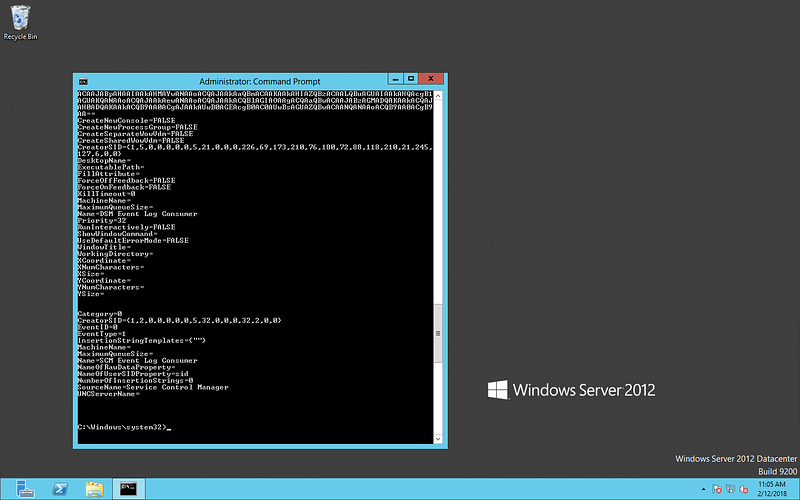
Task: Click the 'CreateNewProcessGroup=FALSE' line
Action: (x=137, y=127)
